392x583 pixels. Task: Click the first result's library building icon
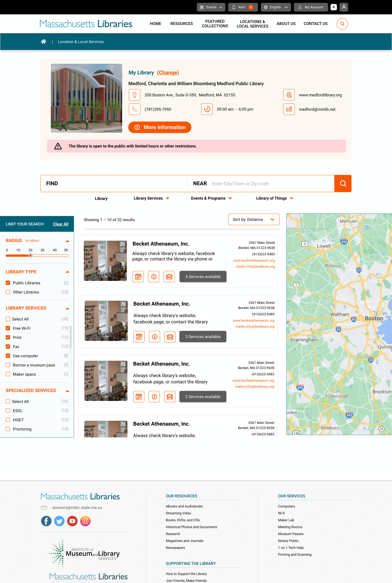pyautogui.click(x=169, y=276)
